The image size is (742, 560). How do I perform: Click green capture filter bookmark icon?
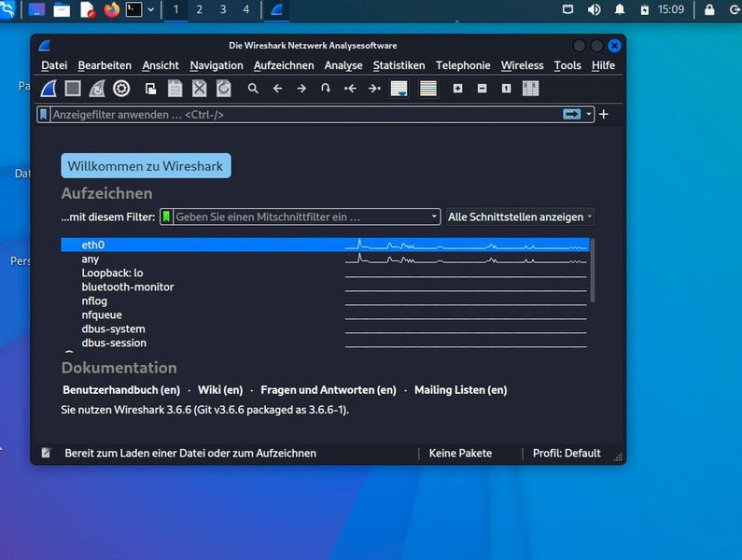click(x=166, y=217)
